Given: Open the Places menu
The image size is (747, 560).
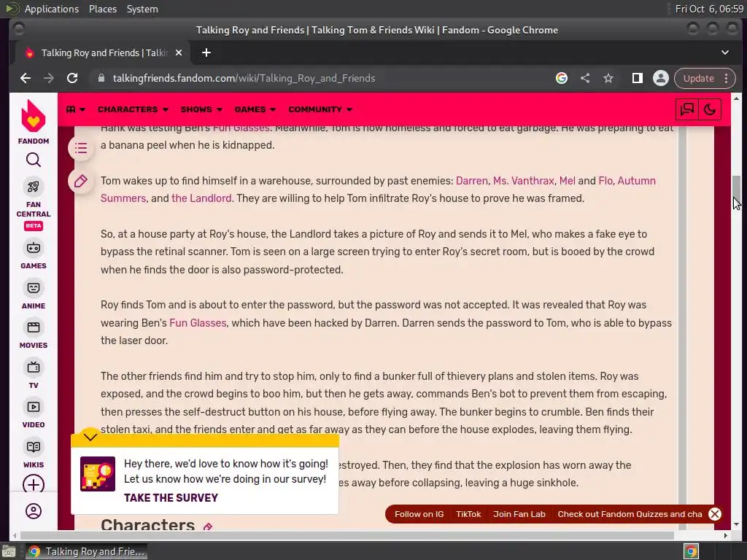Looking at the screenshot, I should pyautogui.click(x=102, y=9).
